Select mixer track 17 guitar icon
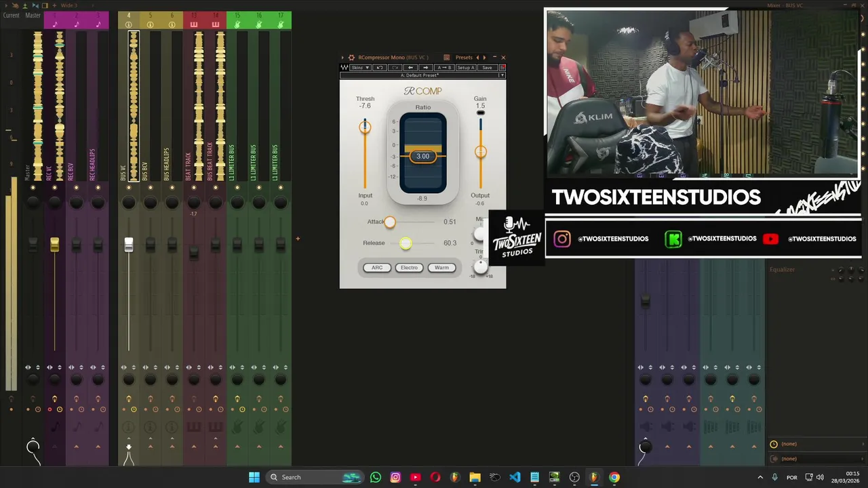The width and height of the screenshot is (868, 488). [x=281, y=25]
